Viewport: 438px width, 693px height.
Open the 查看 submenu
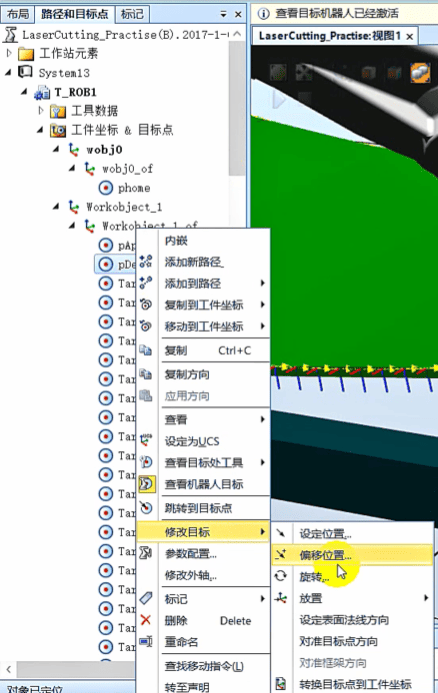tap(203, 419)
